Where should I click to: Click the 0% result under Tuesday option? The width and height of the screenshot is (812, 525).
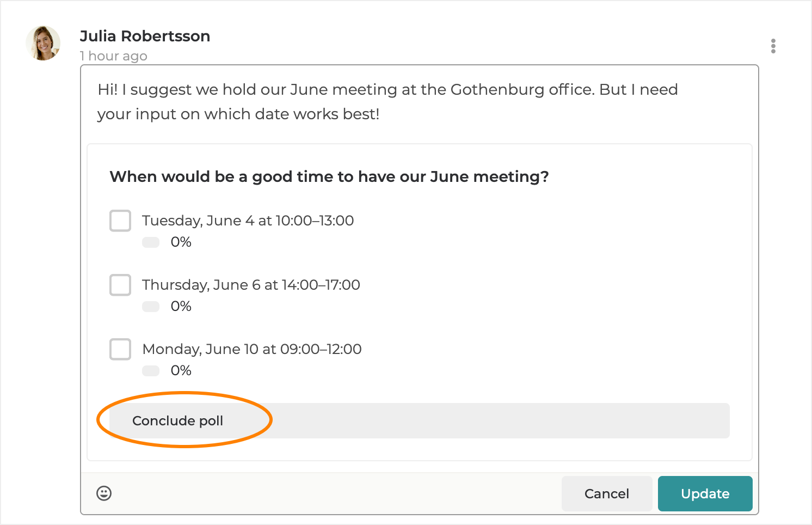181,242
